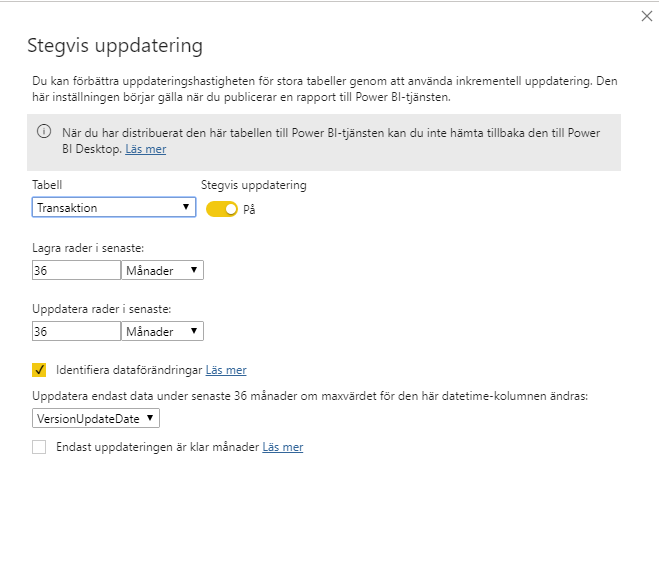Open the VersionUpdateDate column dropdown
Image resolution: width=659 pixels, height=564 pixels.
click(x=96, y=418)
